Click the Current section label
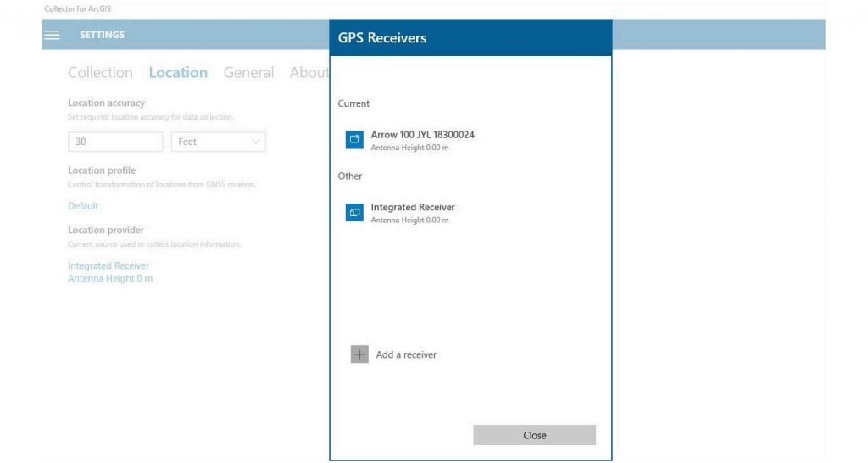Image resolution: width=868 pixels, height=463 pixels. (x=353, y=103)
